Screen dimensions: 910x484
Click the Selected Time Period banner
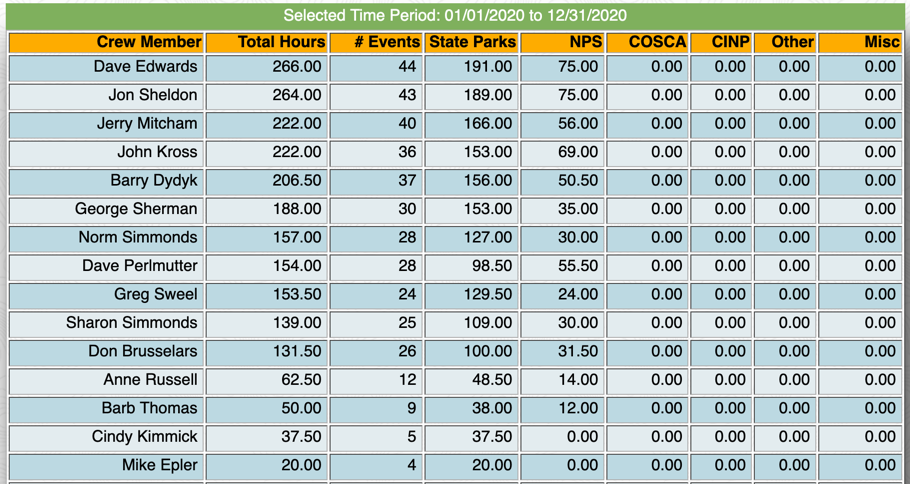455,15
